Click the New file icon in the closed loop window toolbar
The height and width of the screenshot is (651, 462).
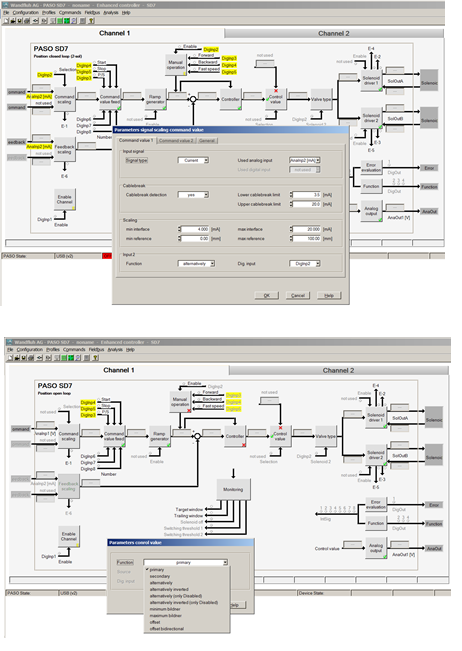[x=6, y=21]
